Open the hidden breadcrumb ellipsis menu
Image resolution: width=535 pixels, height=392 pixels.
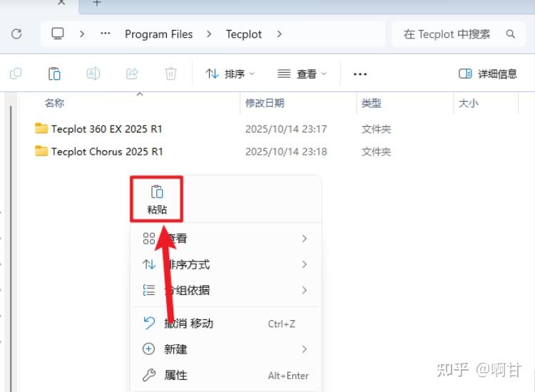(x=106, y=33)
